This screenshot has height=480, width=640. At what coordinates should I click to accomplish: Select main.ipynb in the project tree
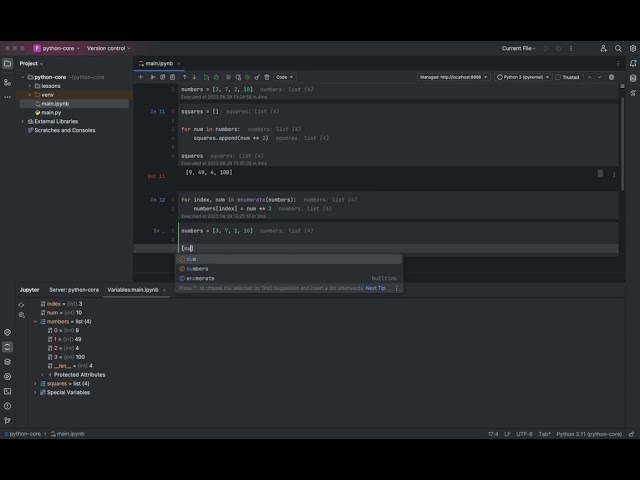coord(55,104)
